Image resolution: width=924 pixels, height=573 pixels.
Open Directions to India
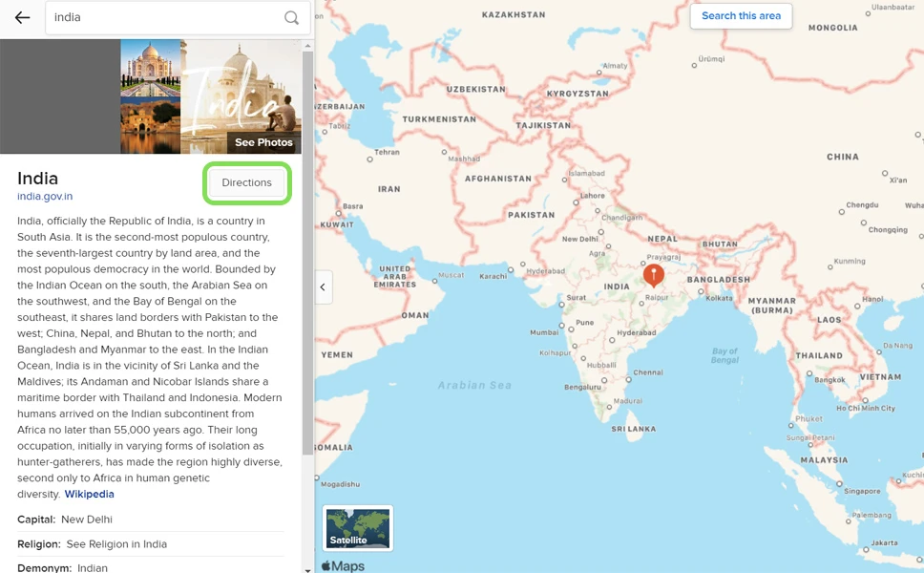click(247, 182)
